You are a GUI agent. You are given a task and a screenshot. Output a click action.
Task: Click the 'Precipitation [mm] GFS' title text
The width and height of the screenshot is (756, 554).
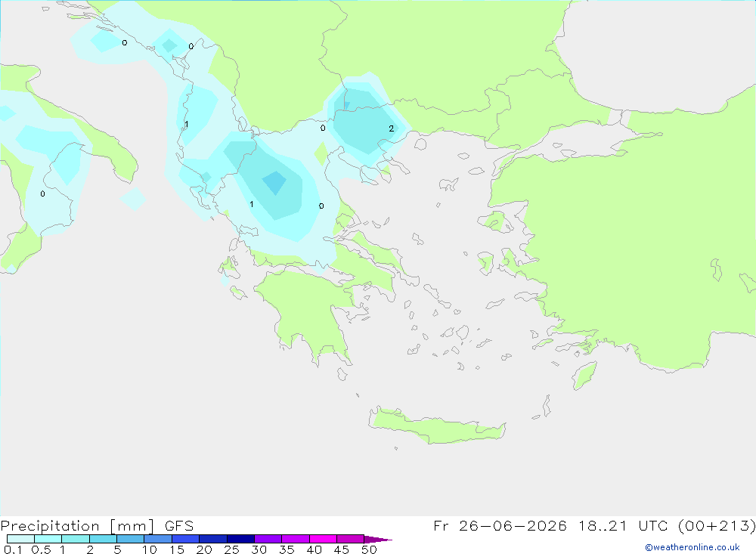click(x=97, y=526)
